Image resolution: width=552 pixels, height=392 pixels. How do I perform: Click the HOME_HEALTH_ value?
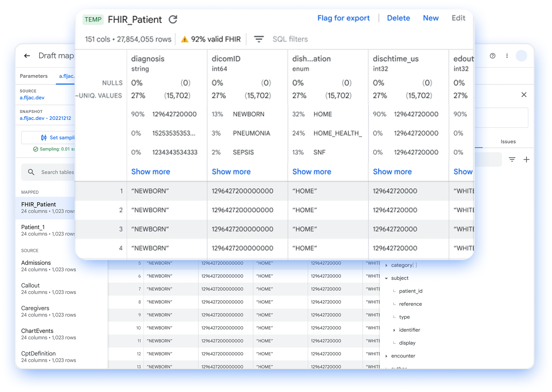tap(337, 133)
